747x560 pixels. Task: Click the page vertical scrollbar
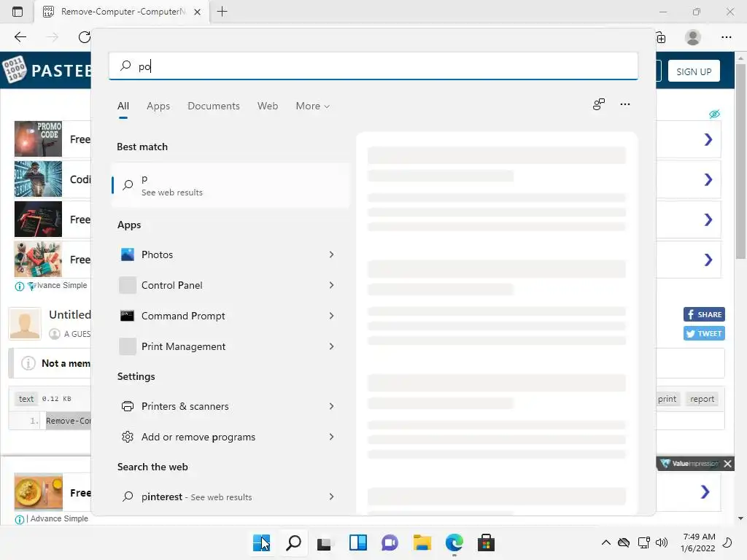[740, 162]
